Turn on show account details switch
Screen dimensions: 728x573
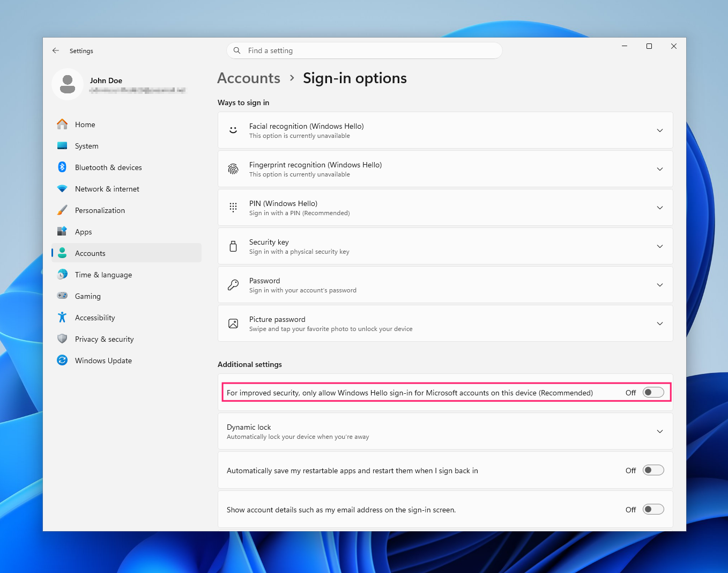tap(653, 510)
